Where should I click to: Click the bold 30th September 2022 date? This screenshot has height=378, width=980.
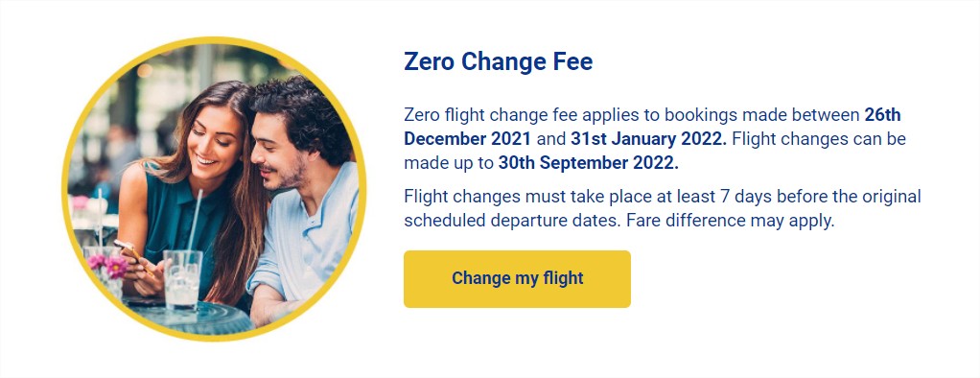[588, 163]
